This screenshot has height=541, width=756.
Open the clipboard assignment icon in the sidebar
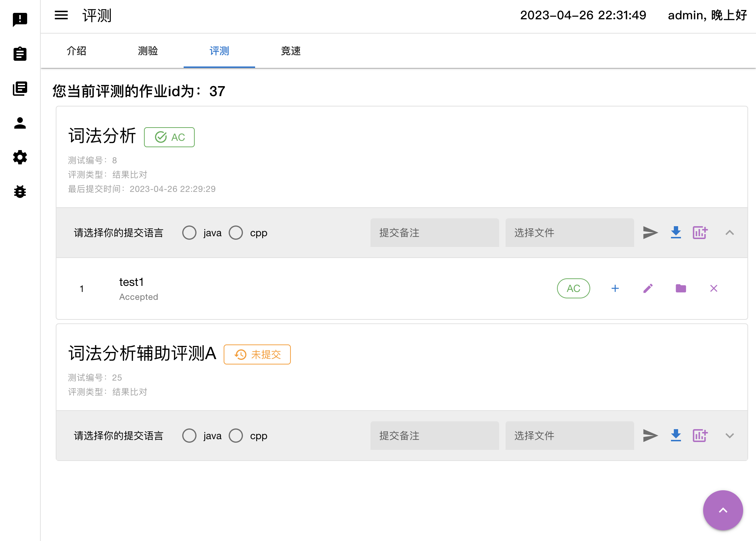click(x=20, y=54)
